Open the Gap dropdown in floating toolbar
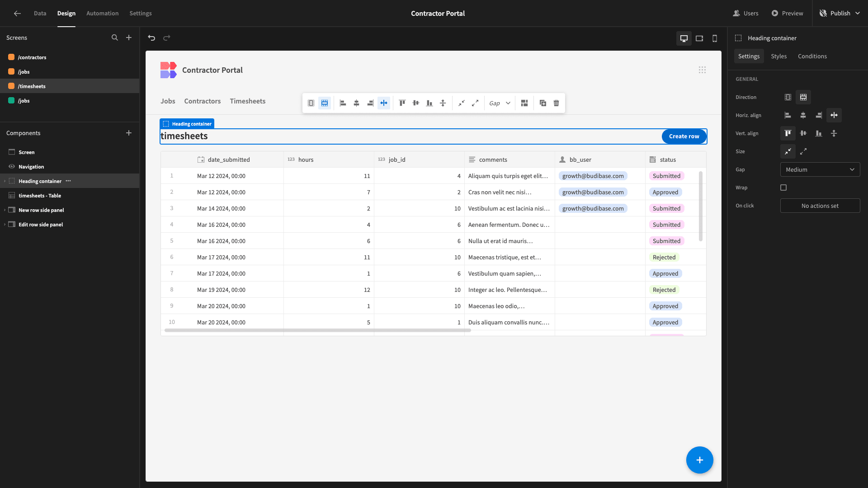Image resolution: width=868 pixels, height=488 pixels. point(500,103)
